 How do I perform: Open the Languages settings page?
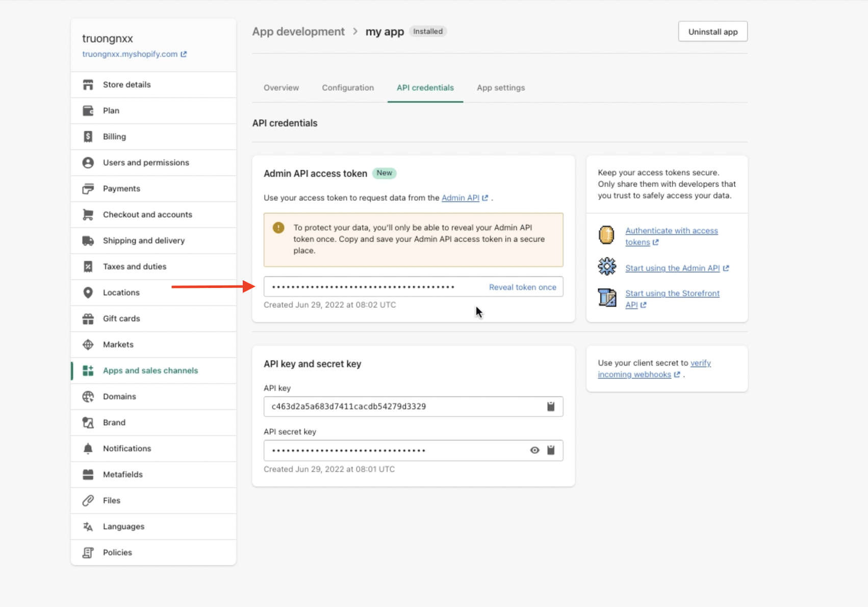(154, 526)
